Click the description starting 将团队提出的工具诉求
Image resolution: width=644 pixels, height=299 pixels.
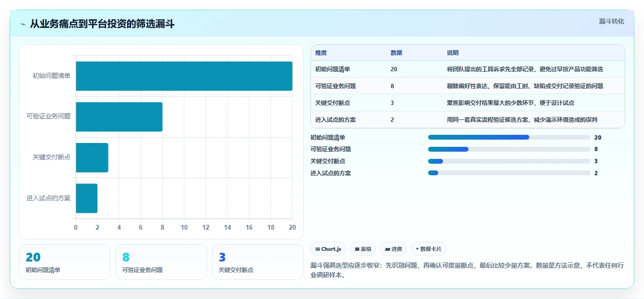pos(525,69)
